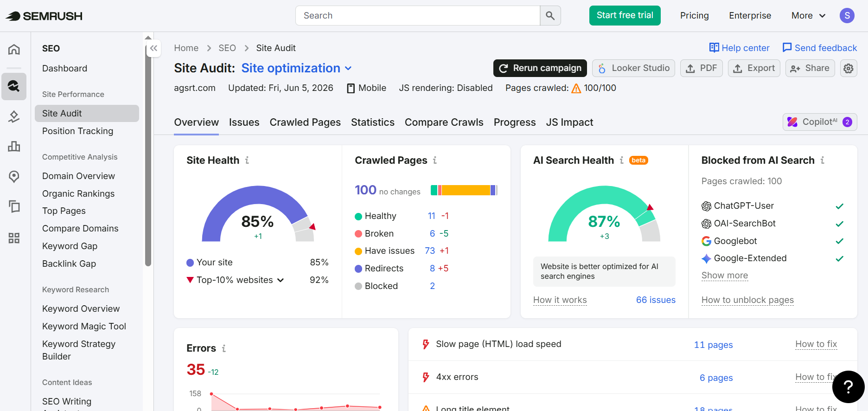Screen dimensions: 868x411
Task: Open the bar chart rail icon
Action: pyautogui.click(x=14, y=147)
